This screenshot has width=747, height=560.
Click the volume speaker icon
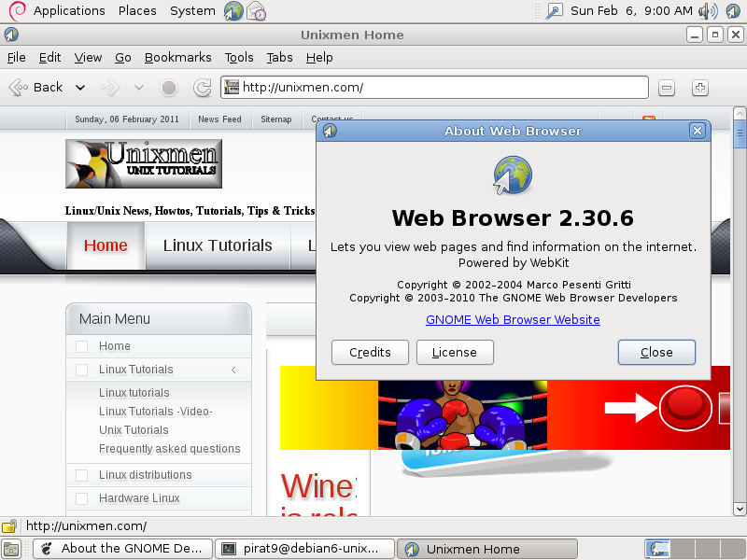coord(708,10)
